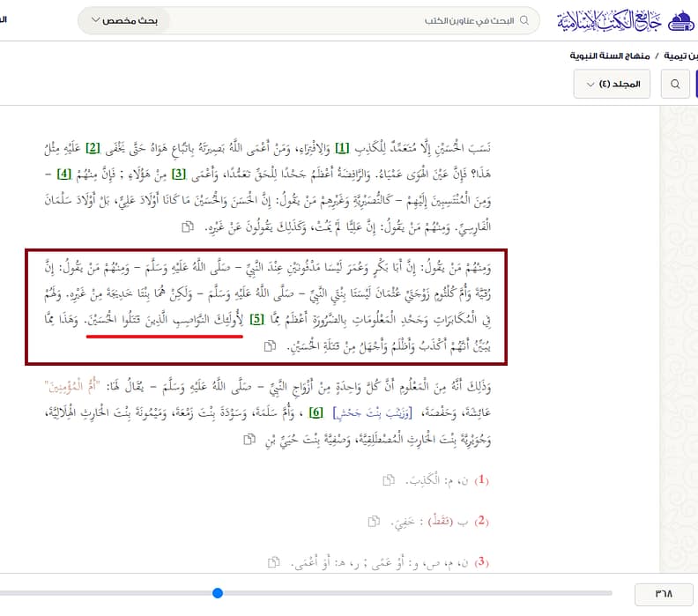Click the magnifier icon in the search bar

point(524,20)
